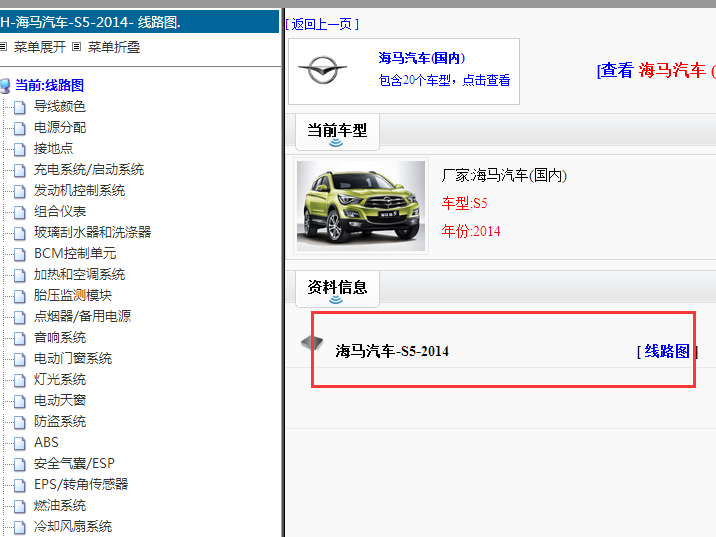Click the page icon next to 电源分配
Screen dimensions: 716x537
pos(20,128)
